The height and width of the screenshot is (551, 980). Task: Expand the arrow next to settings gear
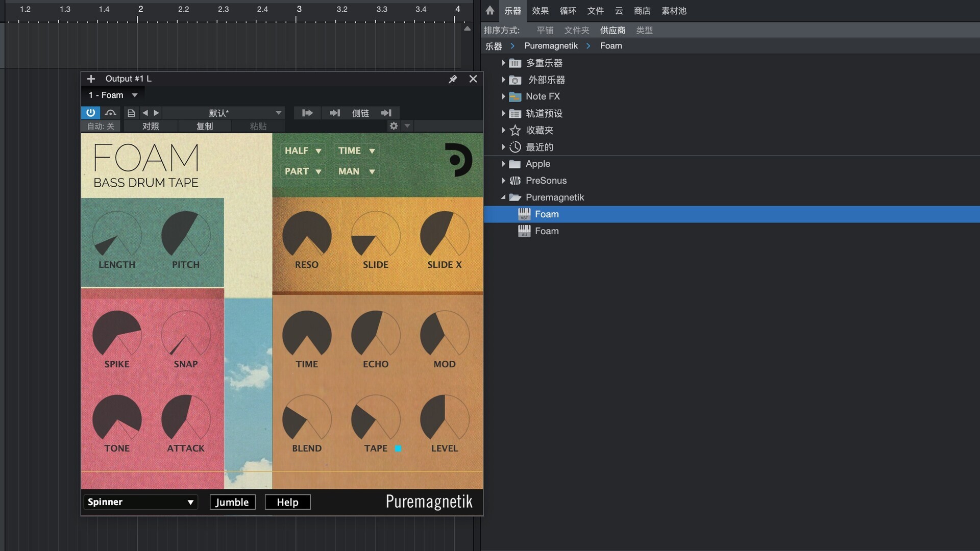407,126
